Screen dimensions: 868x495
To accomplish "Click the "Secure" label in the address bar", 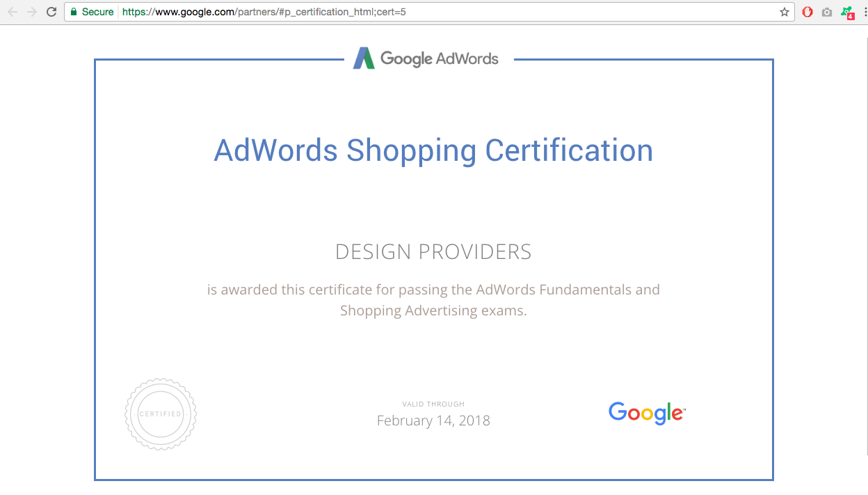I will pos(97,12).
